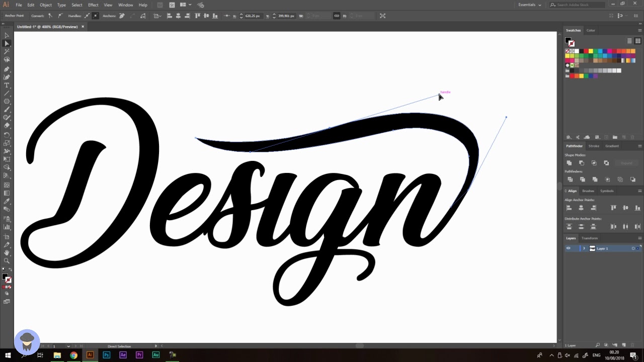Click Horizontal Align Left in control bar

click(169, 16)
